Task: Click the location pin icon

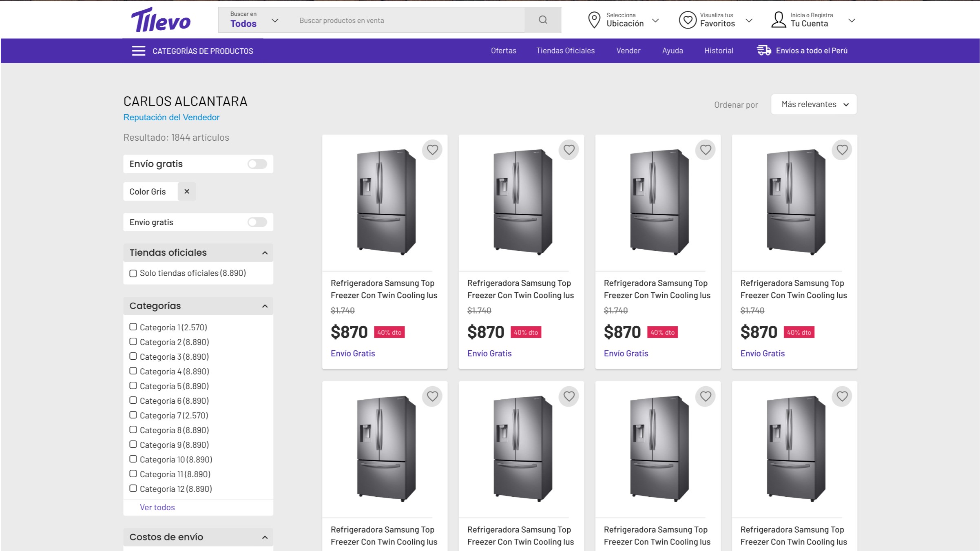Action: [x=594, y=20]
